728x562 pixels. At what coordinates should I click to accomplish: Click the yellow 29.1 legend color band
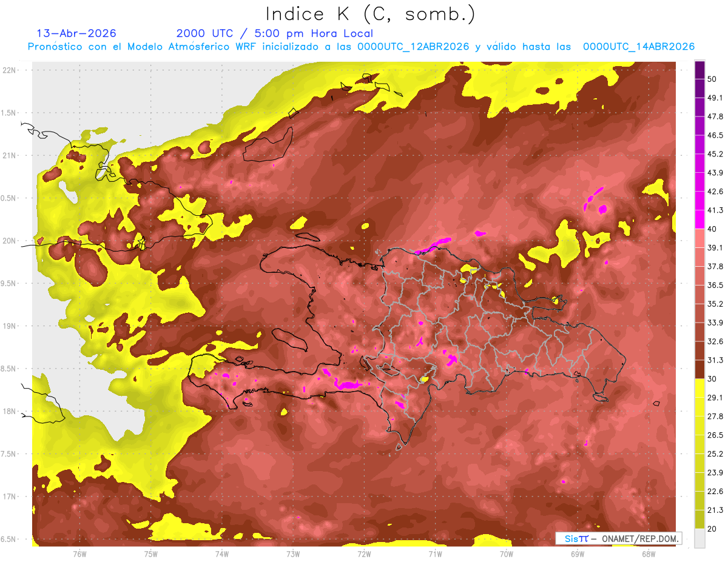click(x=699, y=388)
